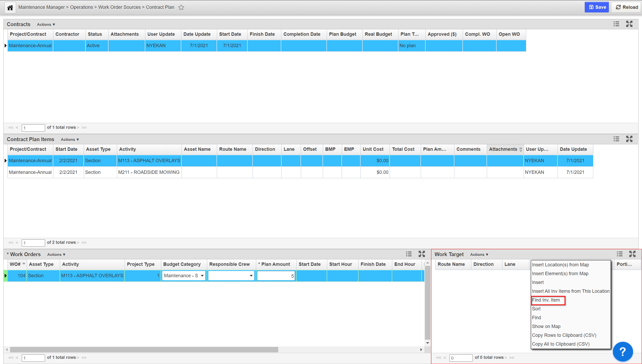Choose Find Inv. Item from actions menu

546,300
